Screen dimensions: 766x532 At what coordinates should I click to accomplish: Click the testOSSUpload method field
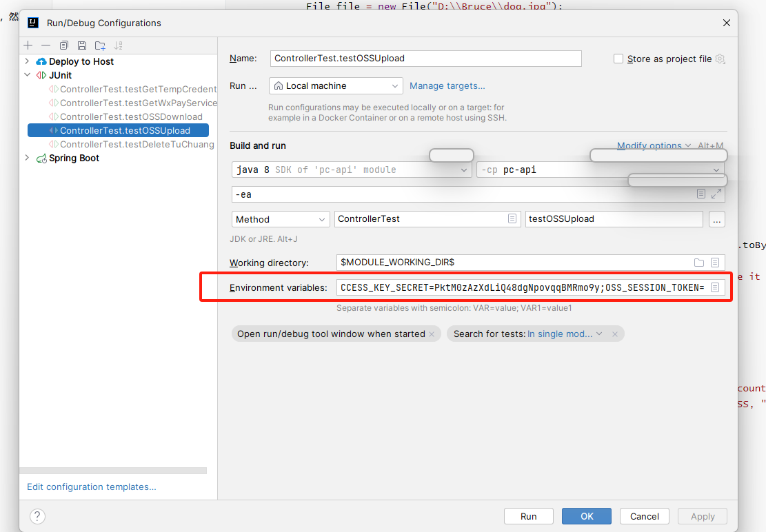(614, 219)
